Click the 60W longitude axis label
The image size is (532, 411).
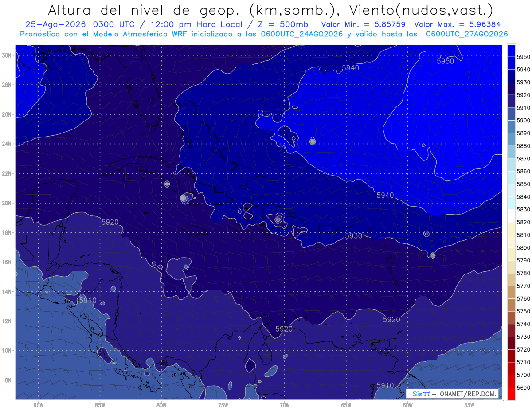pyautogui.click(x=408, y=406)
